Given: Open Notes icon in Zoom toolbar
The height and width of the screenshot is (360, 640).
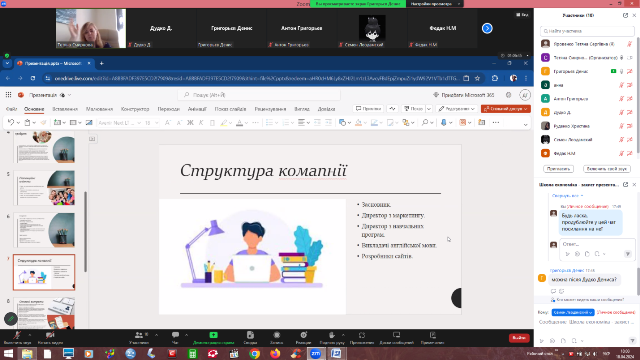Looking at the screenshot, I should tap(433, 337).
